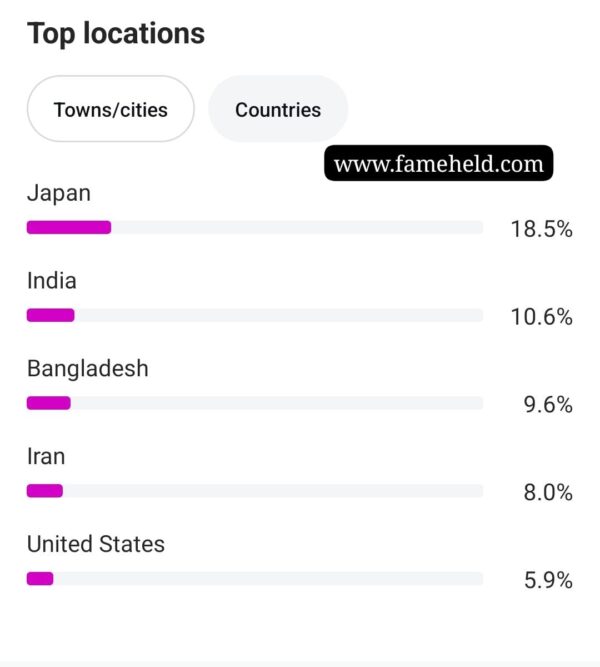Select the India country label
Viewport: 600px width, 667px height.
(51, 281)
